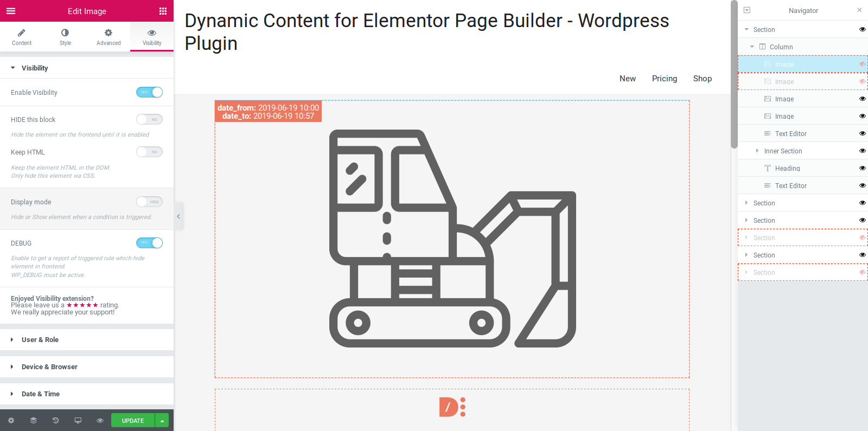Hide the fourth Image in Navigator
The height and width of the screenshot is (431, 868).
[x=862, y=116]
